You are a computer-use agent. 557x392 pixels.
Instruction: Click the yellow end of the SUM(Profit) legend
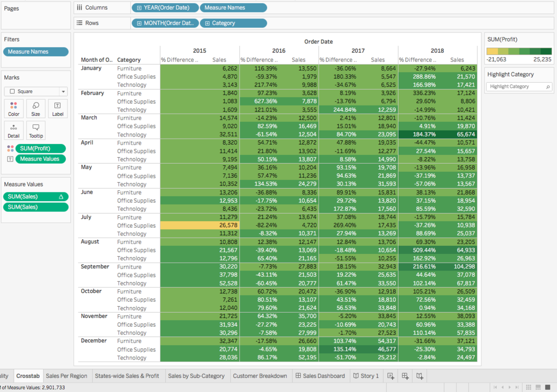point(492,51)
